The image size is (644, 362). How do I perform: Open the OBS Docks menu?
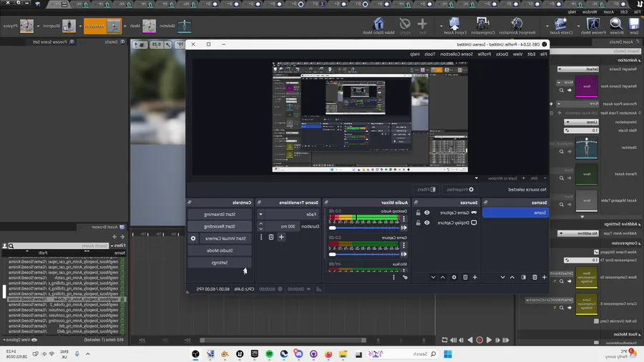click(502, 54)
